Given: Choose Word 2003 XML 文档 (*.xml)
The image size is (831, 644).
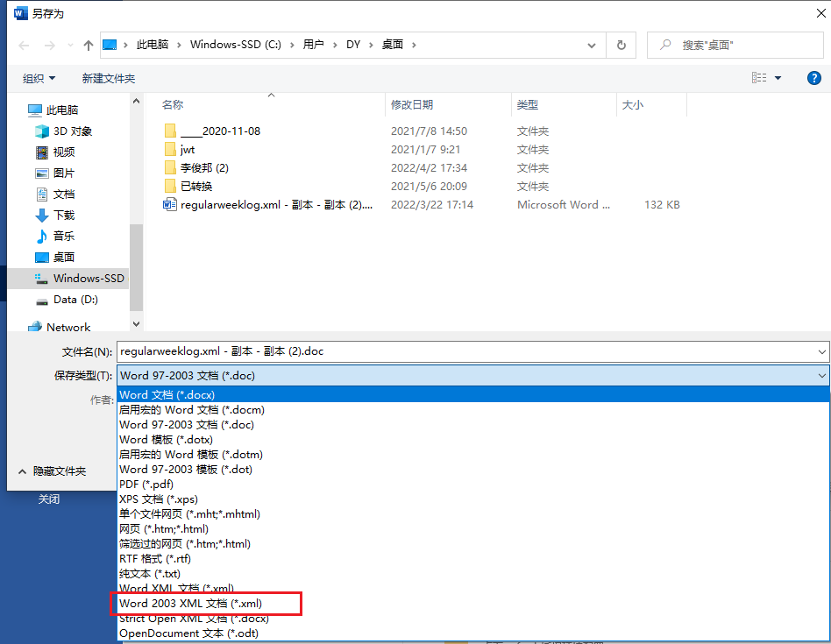Looking at the screenshot, I should (473, 603).
